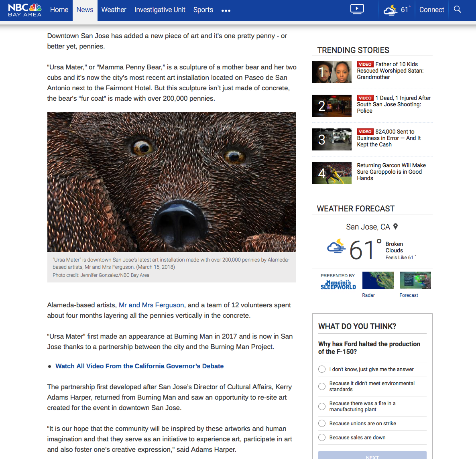Open the Sports section
Screen dimensions: 476x459
(x=203, y=10)
